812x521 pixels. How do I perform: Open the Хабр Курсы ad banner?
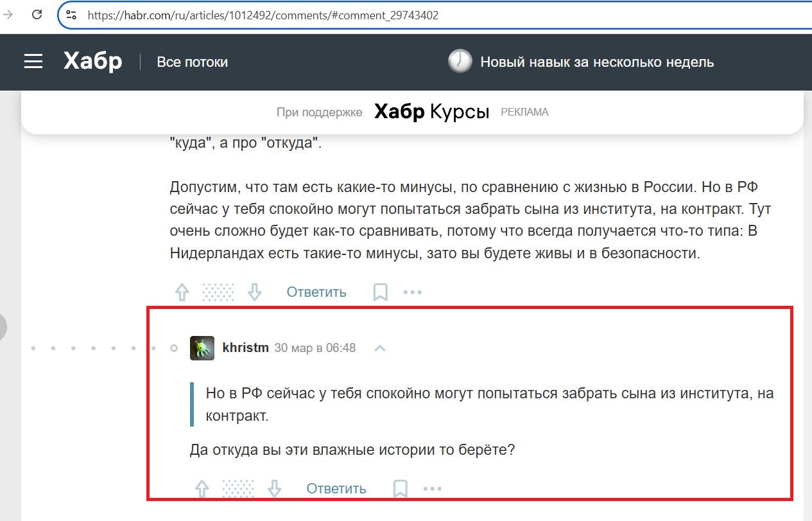tap(431, 112)
